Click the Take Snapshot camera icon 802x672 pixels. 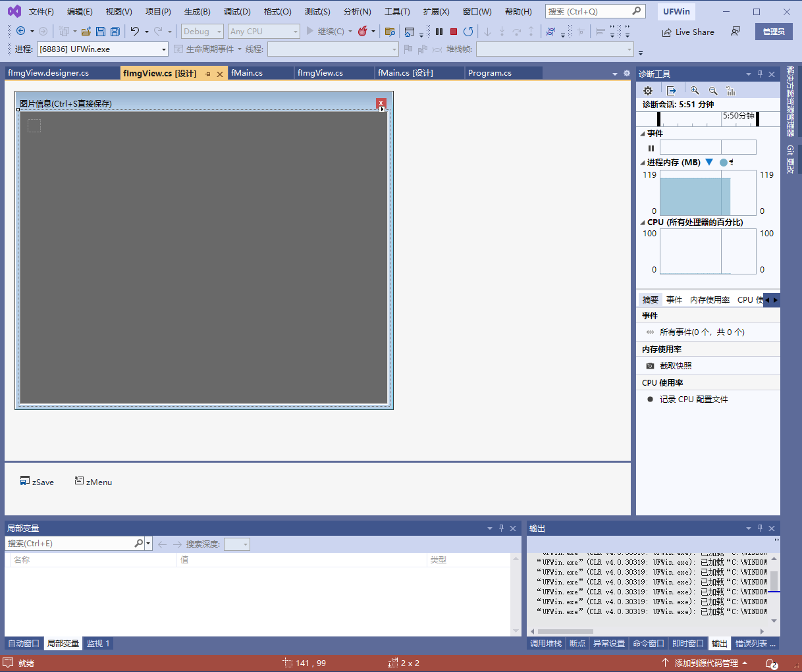point(650,366)
